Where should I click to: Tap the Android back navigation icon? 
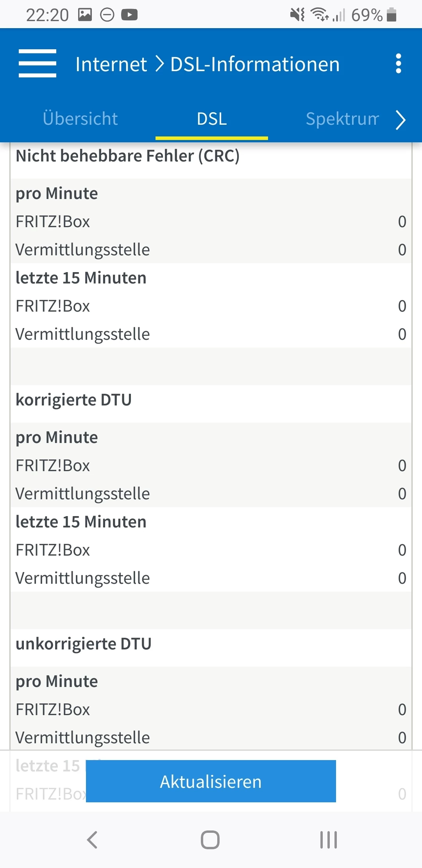(92, 839)
